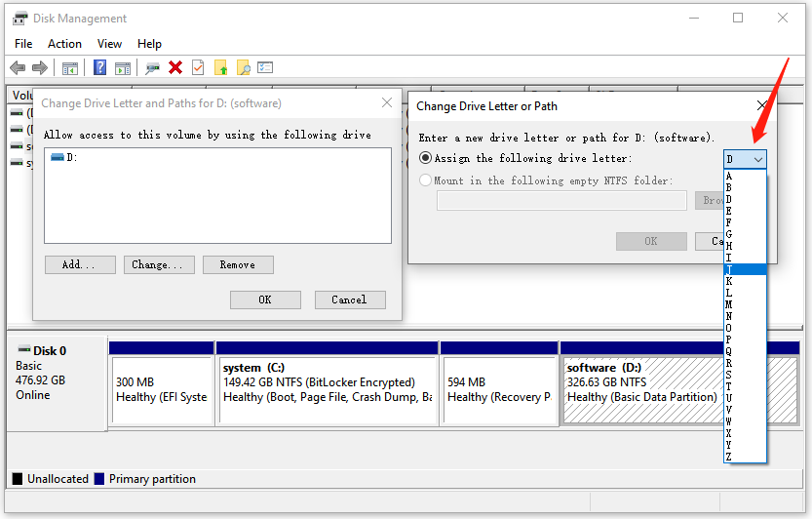Select Assign the following drive letter option

point(425,158)
